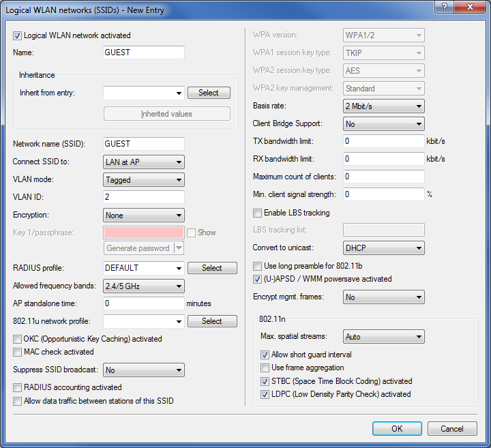Enable OKC Opportunistic Key Caching checkbox
The width and height of the screenshot is (491, 448).
click(x=18, y=339)
